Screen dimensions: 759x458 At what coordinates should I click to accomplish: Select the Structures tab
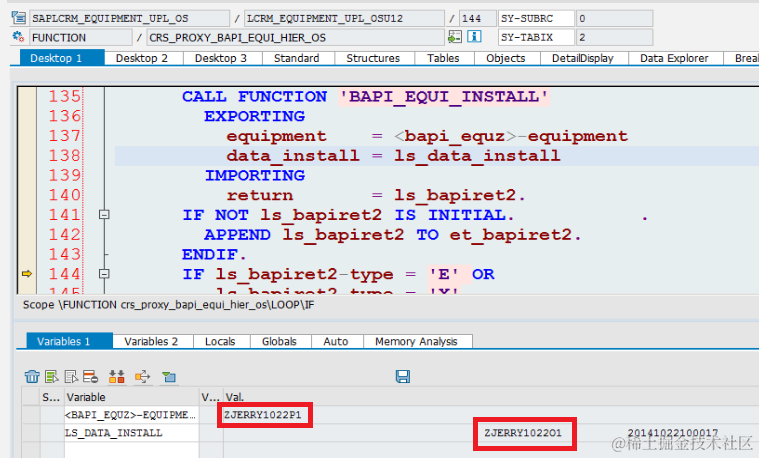coord(374,58)
